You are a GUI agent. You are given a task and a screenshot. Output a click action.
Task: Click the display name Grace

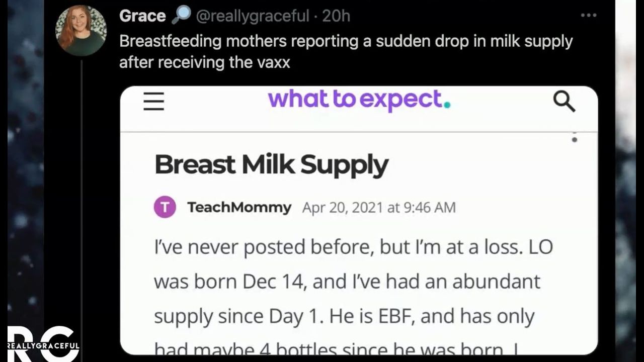(142, 16)
